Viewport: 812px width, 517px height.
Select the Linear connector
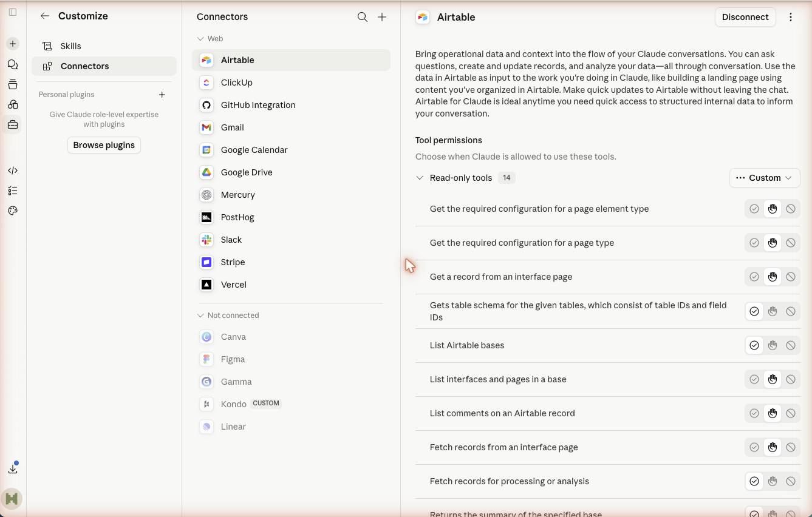click(x=291, y=427)
